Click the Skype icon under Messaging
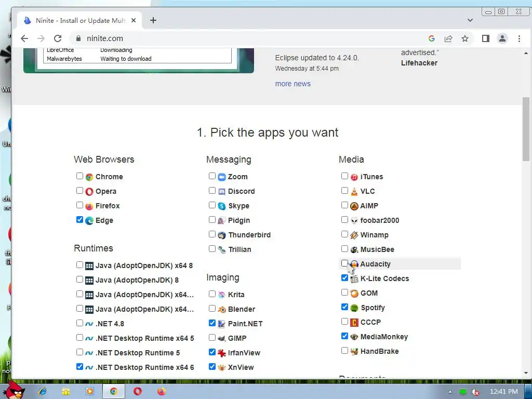Screen dimensions: 532x399 [x=221, y=206]
